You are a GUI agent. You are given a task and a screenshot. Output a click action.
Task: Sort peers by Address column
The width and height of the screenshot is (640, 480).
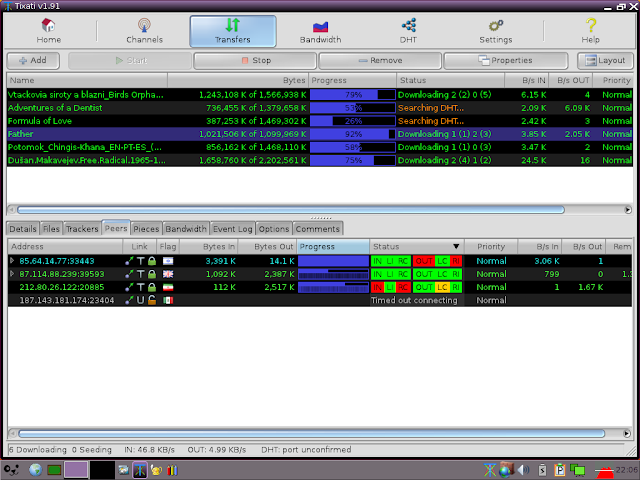(65, 247)
